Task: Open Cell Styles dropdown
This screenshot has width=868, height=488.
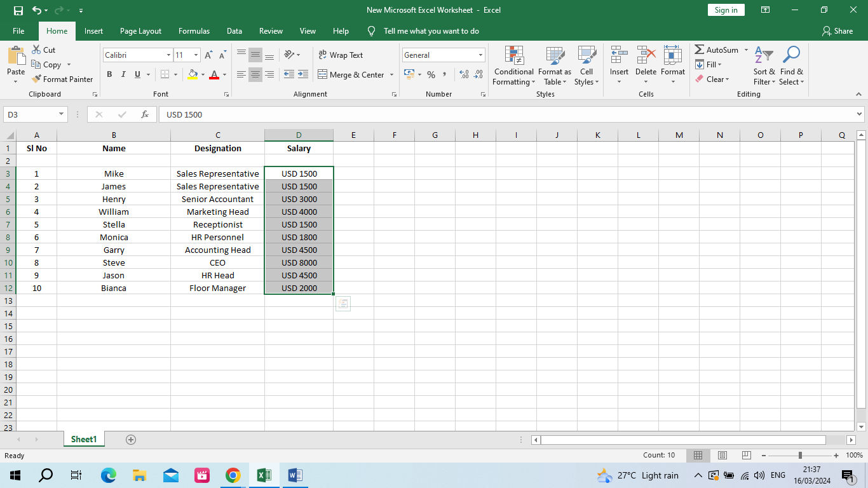Action: coord(587,65)
